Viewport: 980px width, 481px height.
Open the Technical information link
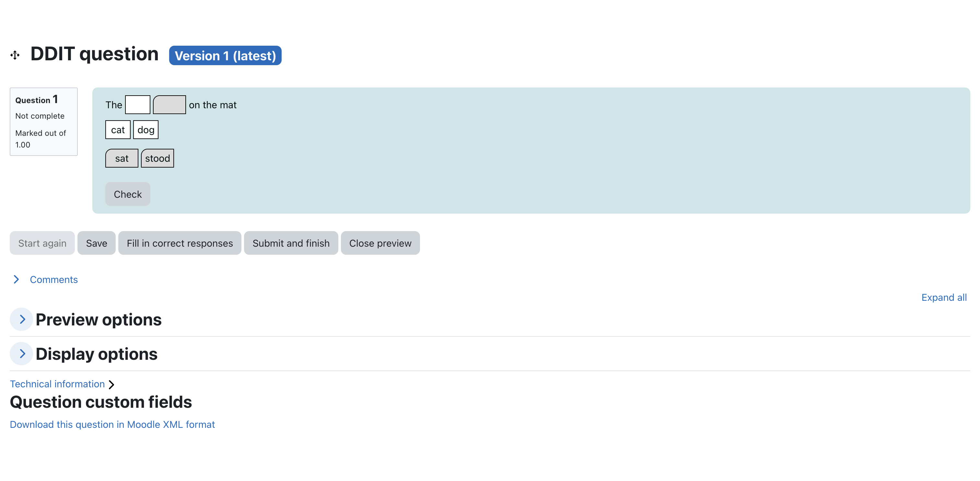coord(57,384)
